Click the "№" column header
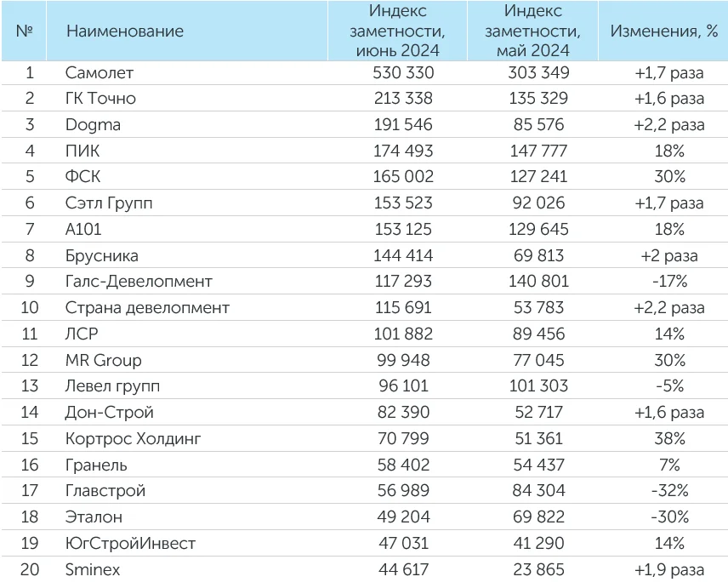This screenshot has height=588, width=728. click(x=25, y=31)
